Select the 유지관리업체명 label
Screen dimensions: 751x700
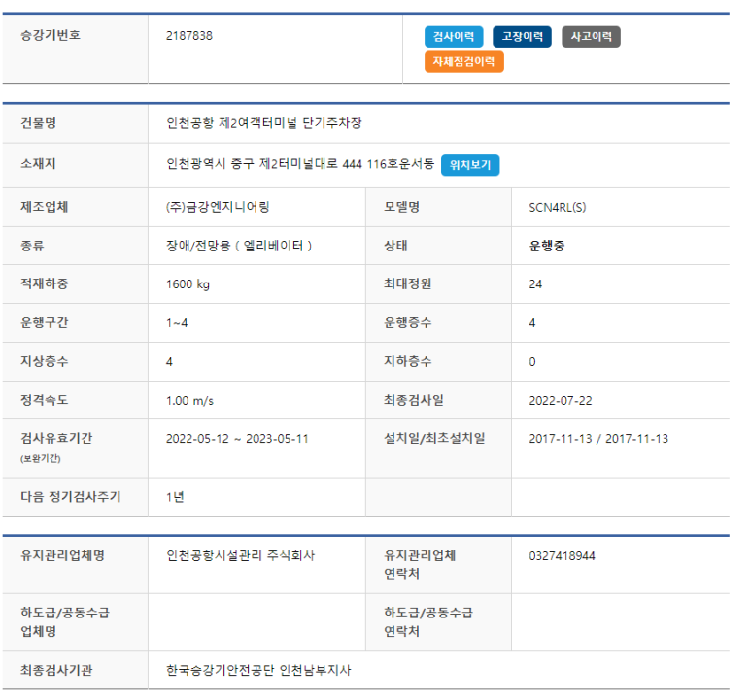point(62,556)
